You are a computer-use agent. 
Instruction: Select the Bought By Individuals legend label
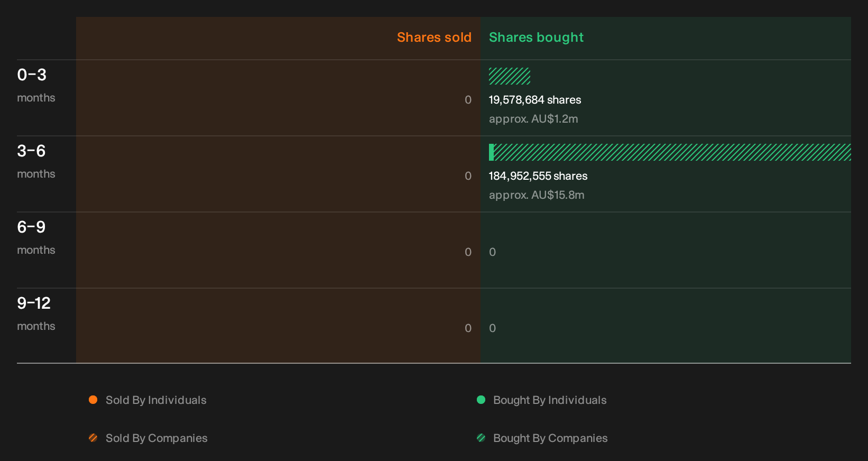[x=550, y=400]
